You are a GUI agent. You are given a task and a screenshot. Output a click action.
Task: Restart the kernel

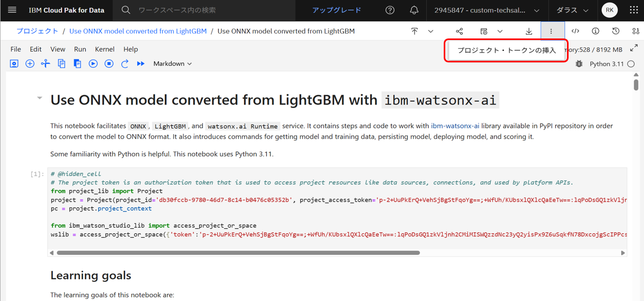(125, 63)
